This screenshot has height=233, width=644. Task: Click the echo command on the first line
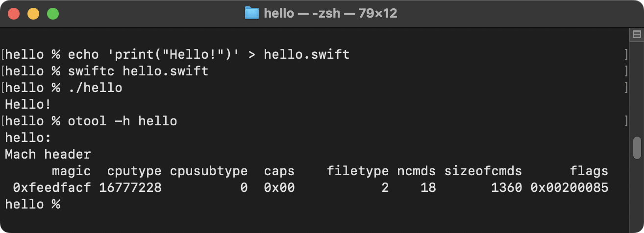(209, 54)
